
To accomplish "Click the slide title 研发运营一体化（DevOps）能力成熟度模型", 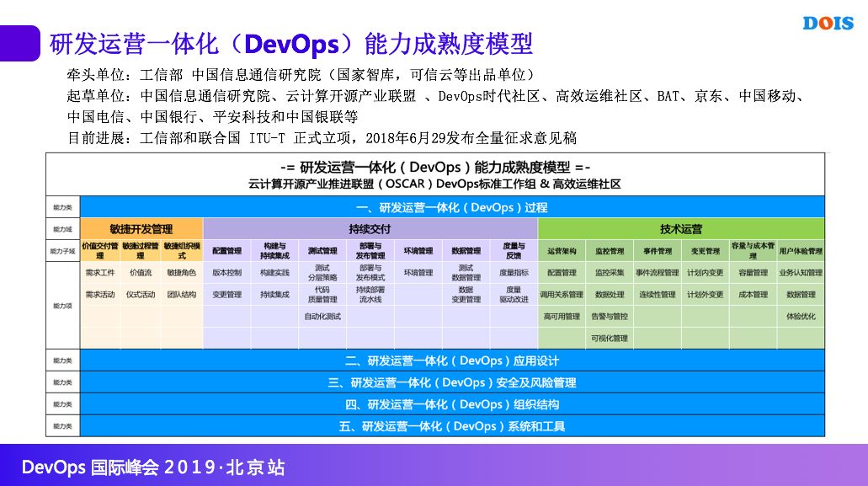I will [291, 44].
